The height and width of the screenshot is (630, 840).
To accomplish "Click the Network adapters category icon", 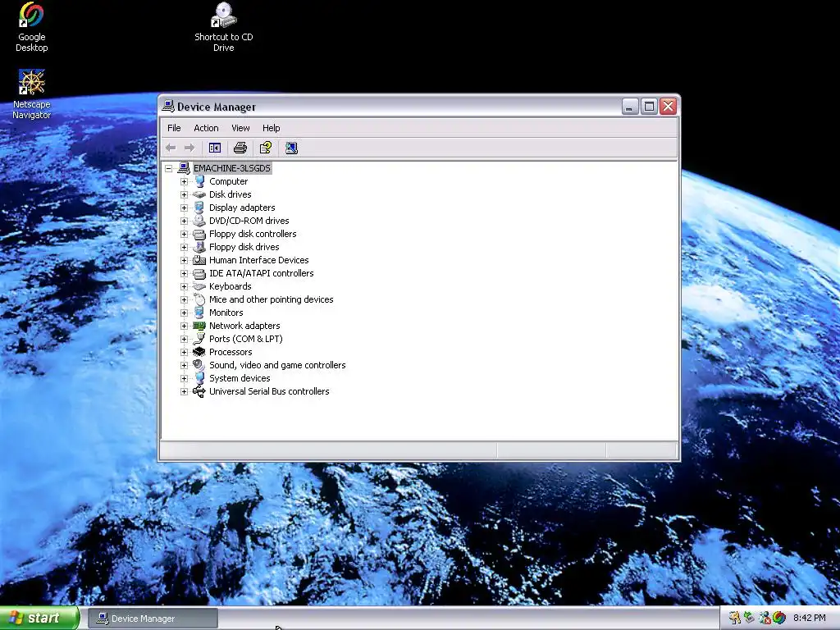I will [199, 326].
